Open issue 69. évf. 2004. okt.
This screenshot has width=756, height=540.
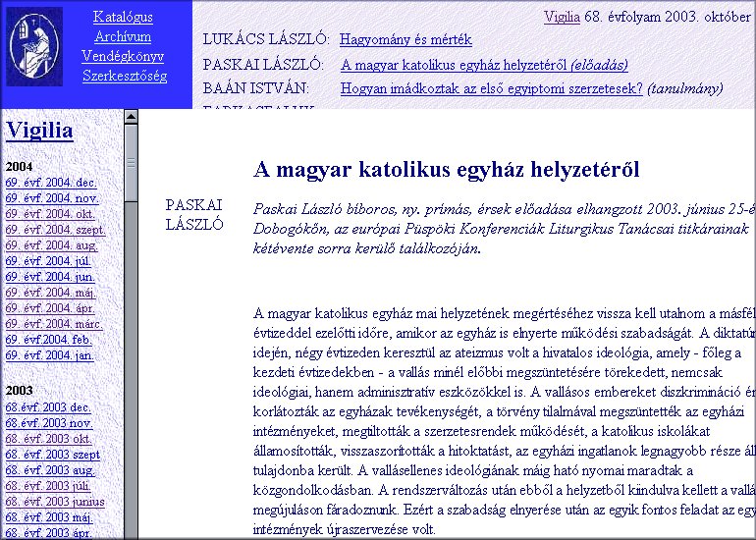click(50, 214)
